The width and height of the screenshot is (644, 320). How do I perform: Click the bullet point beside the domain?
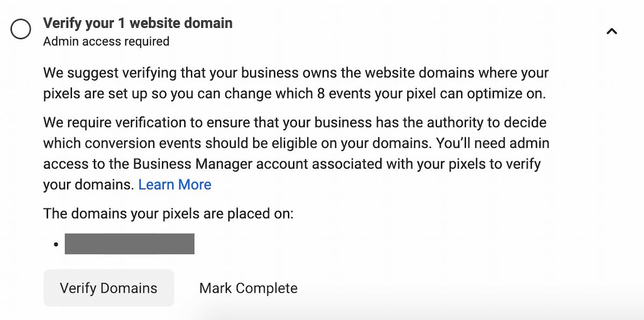pos(54,245)
